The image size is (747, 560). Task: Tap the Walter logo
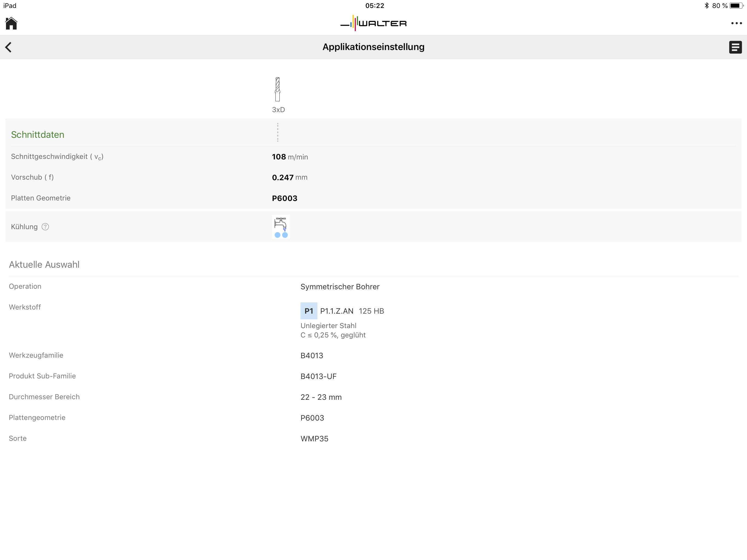(373, 23)
